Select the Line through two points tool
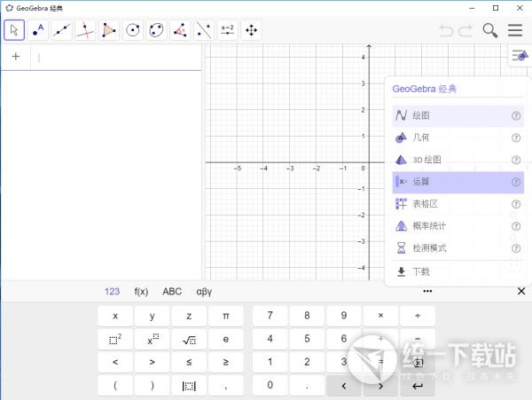Image resolution: width=532 pixels, height=400 pixels. point(62,30)
